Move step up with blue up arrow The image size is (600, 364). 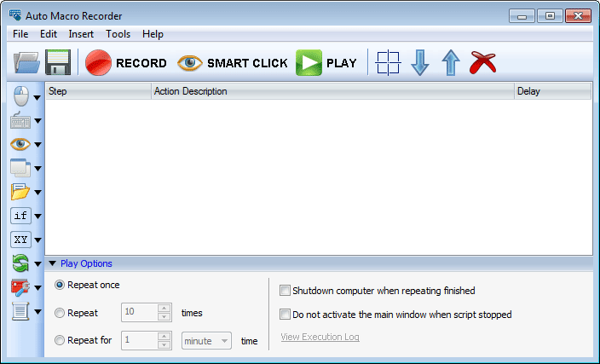451,63
